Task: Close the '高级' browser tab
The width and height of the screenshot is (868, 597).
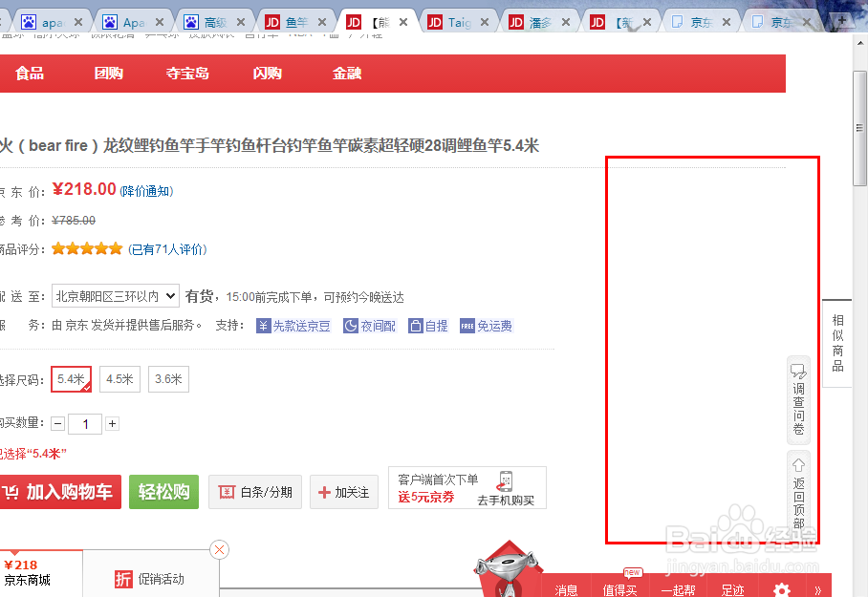Action: click(241, 22)
